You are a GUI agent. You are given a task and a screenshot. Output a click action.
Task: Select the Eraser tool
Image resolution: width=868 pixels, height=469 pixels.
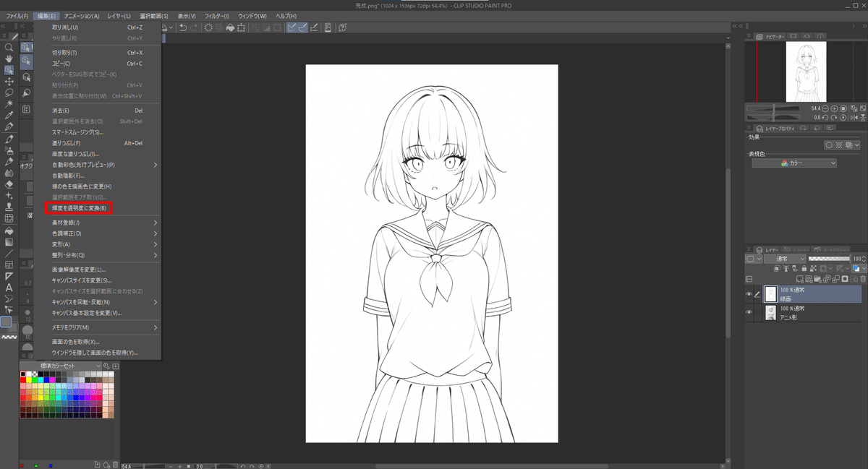[x=9, y=184]
